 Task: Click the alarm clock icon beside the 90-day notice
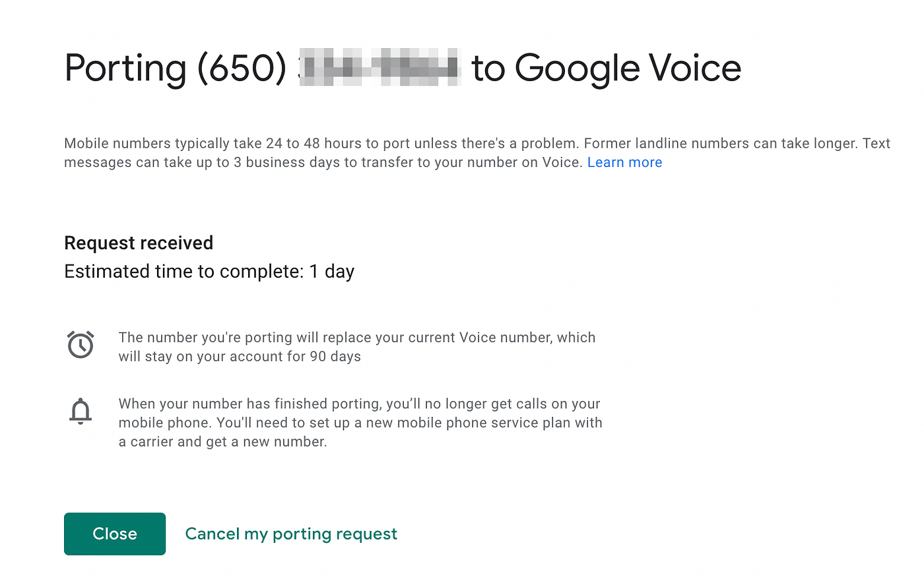[81, 344]
